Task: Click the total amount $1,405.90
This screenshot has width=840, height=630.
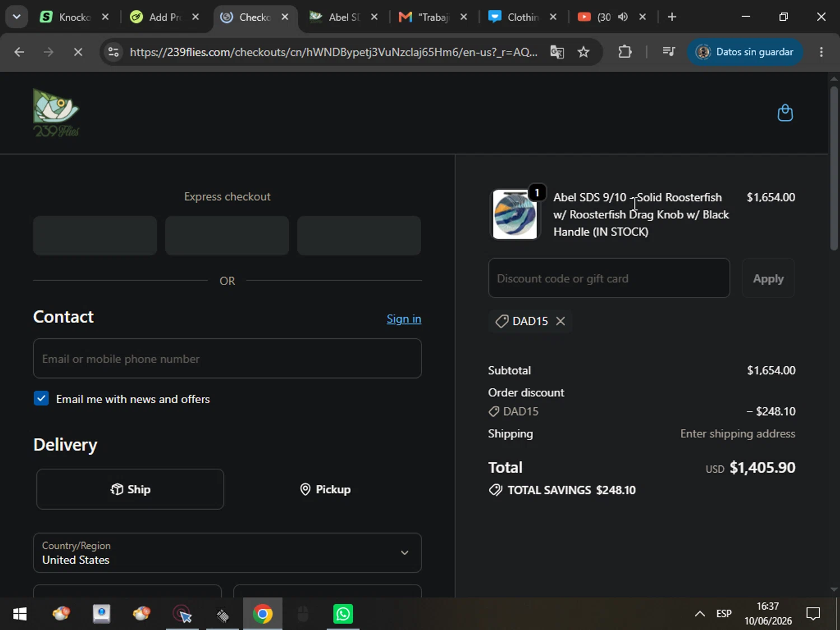Action: click(762, 468)
